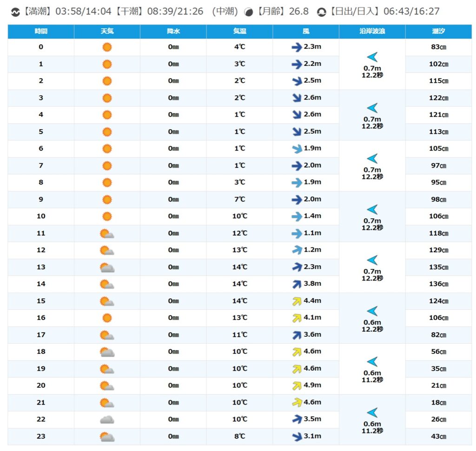
Task: Click the 18cm tide value at hour 21
Action: (438, 403)
